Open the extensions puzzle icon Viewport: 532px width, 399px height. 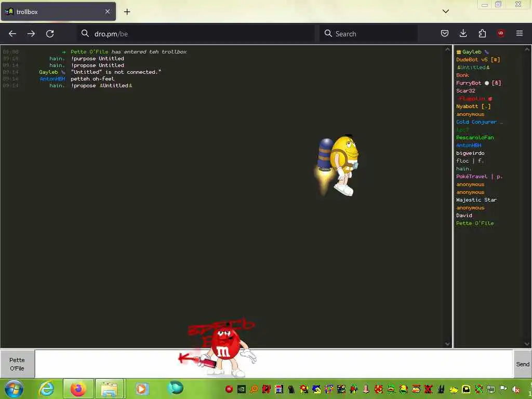pos(482,33)
